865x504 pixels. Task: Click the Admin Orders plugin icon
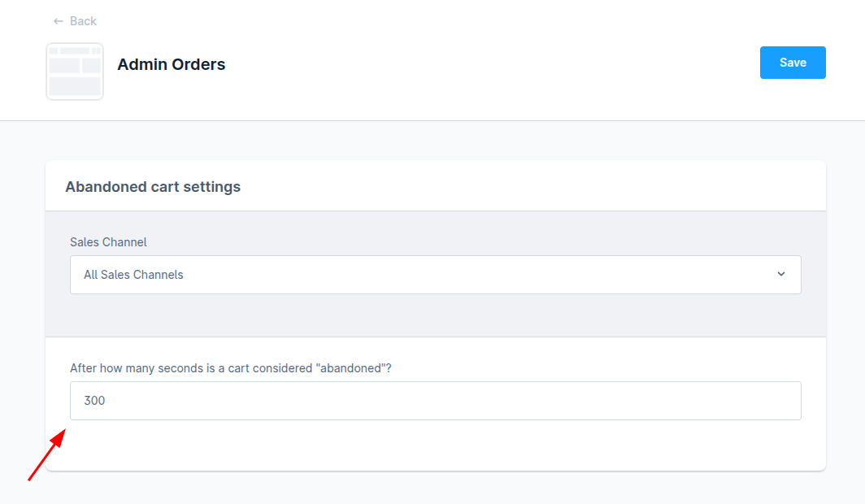pos(75,72)
